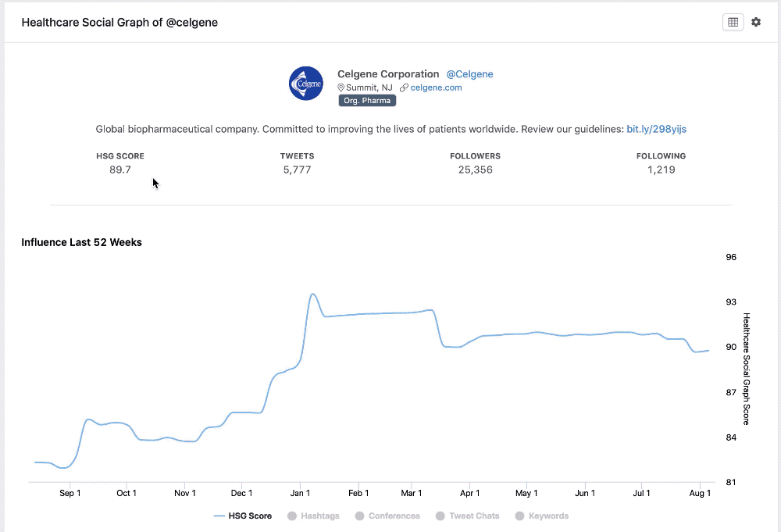The image size is (781, 532).
Task: Click the 93 y-axis tick label
Action: tap(731, 302)
